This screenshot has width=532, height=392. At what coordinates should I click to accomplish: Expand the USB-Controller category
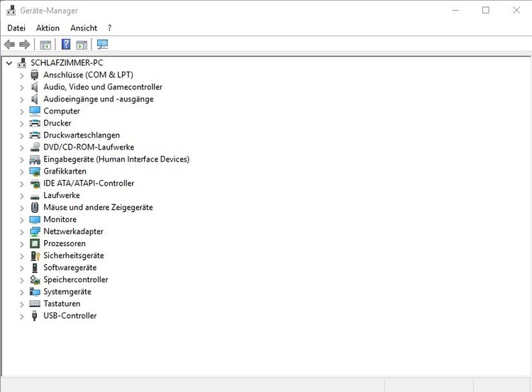(x=22, y=316)
